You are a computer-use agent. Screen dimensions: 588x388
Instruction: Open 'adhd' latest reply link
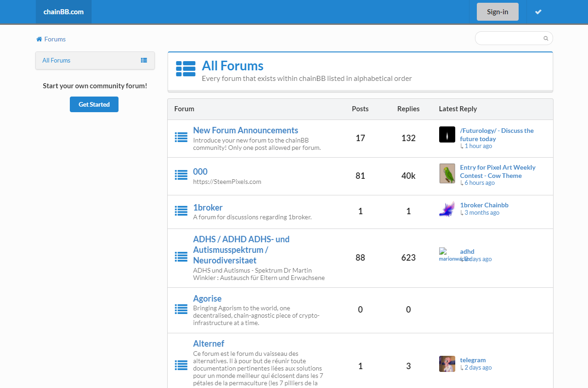coord(467,251)
